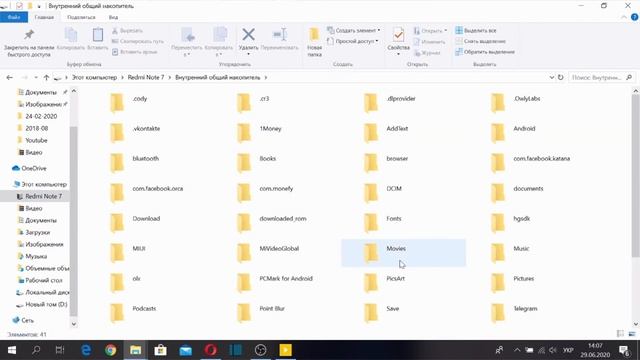This screenshot has width=640, height=360.
Task: Select the Pictures folder
Action: click(x=513, y=282)
